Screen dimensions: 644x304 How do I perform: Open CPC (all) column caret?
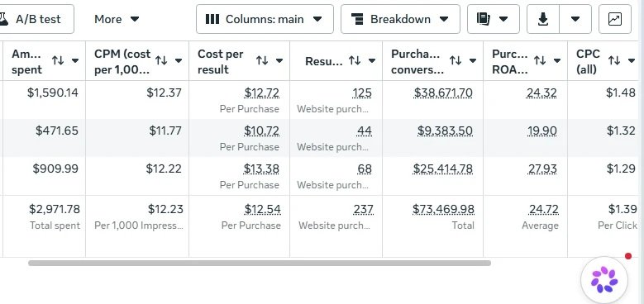point(632,61)
